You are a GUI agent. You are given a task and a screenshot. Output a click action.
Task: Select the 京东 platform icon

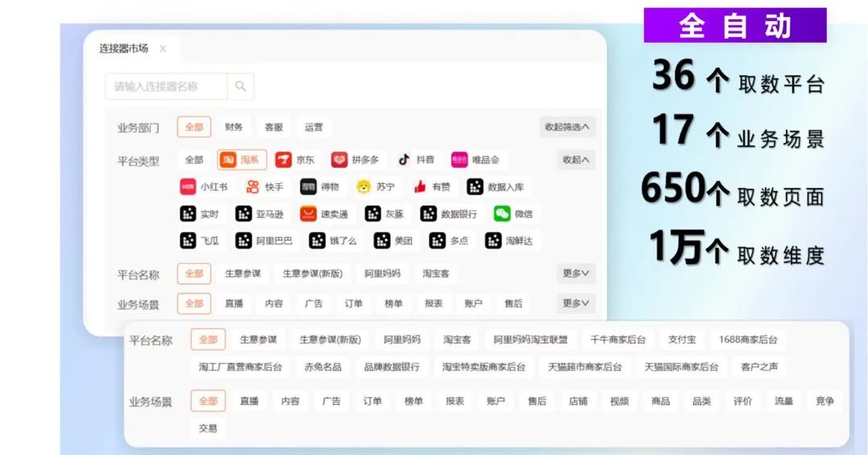pos(284,160)
